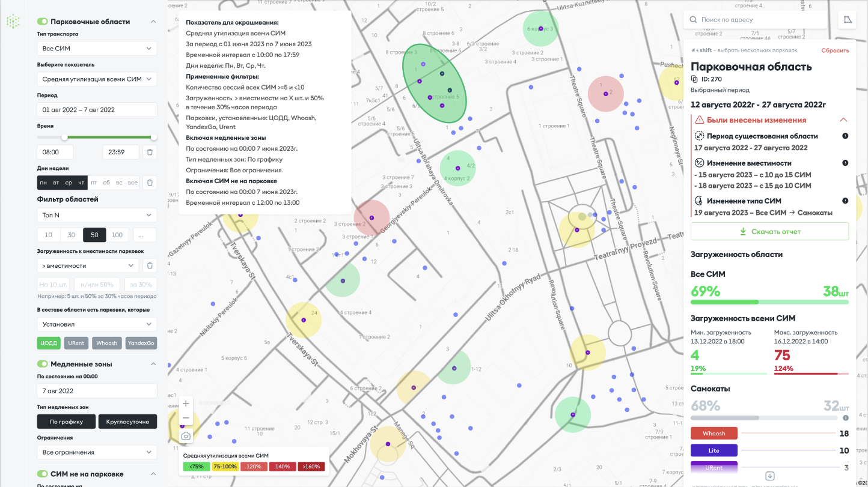868x487 pixels.
Task: Copy the area ID 270 icon
Action: [x=694, y=79]
